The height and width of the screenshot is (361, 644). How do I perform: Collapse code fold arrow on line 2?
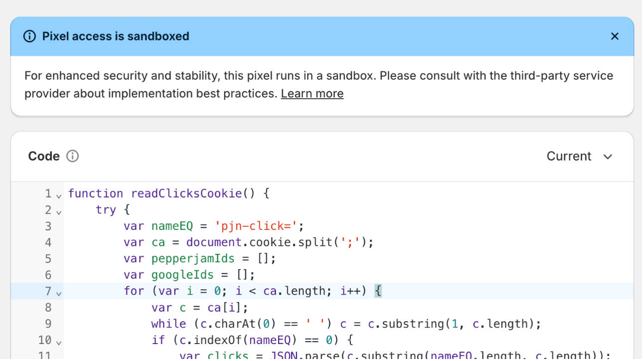click(59, 212)
